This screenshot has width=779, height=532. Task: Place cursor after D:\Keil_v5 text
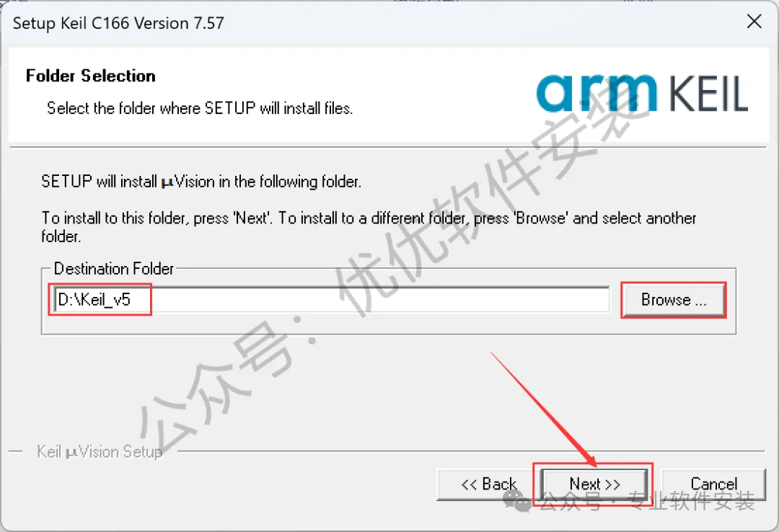(x=132, y=300)
